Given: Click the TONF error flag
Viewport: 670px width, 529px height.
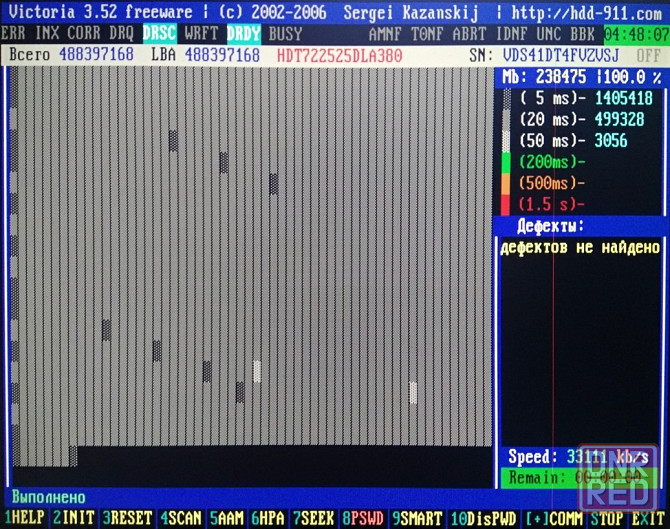Looking at the screenshot, I should (x=427, y=33).
